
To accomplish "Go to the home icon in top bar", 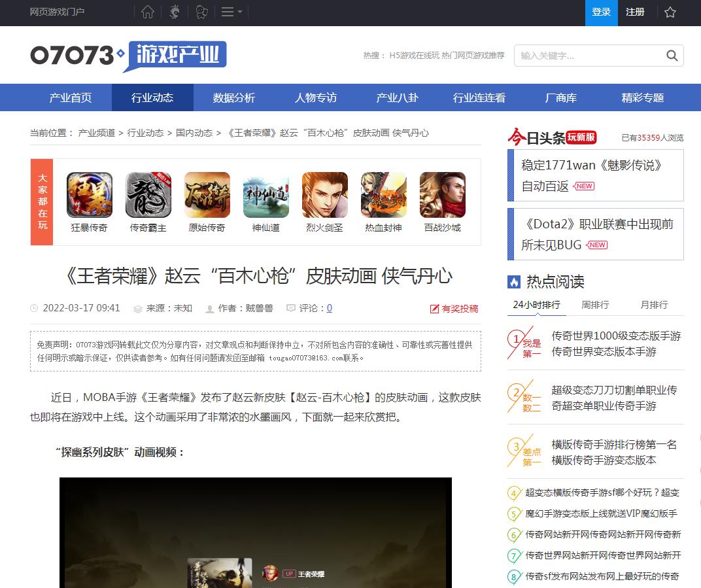I will point(148,12).
